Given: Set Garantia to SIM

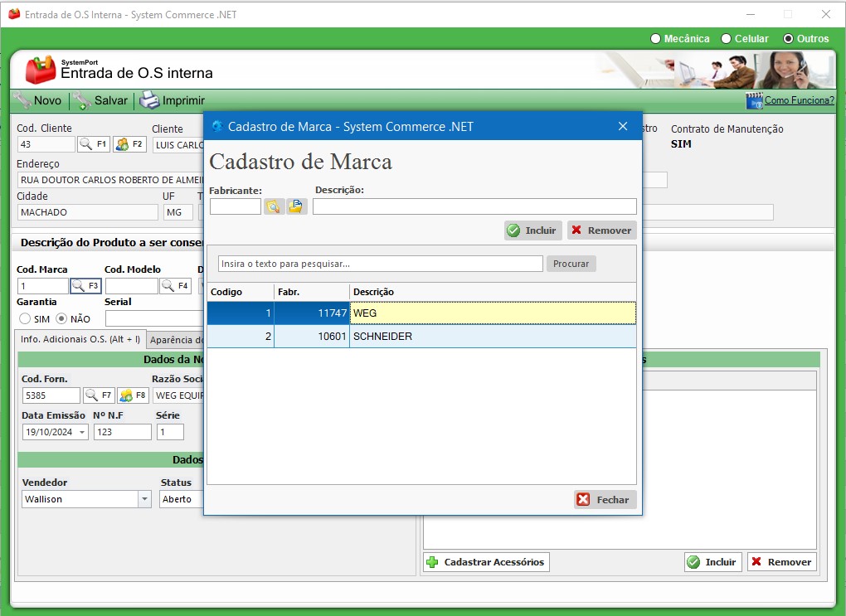Looking at the screenshot, I should (x=25, y=319).
